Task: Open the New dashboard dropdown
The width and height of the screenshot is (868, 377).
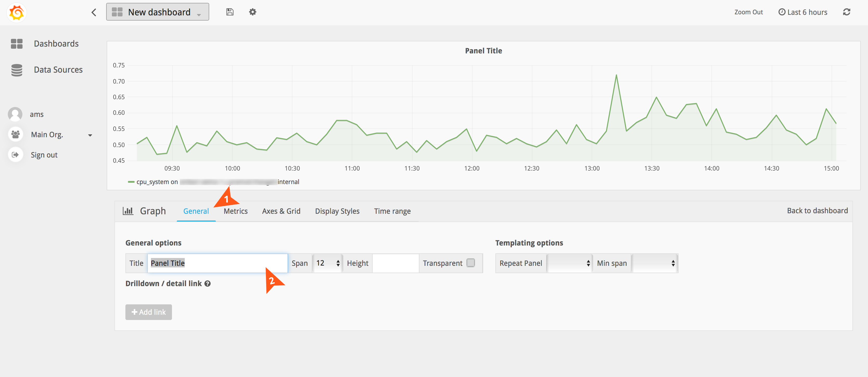Action: [x=157, y=12]
